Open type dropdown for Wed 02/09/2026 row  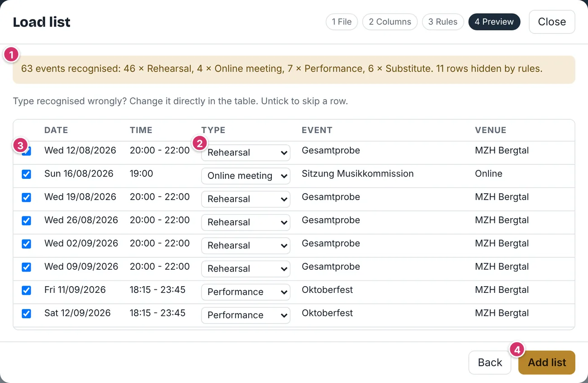246,245
